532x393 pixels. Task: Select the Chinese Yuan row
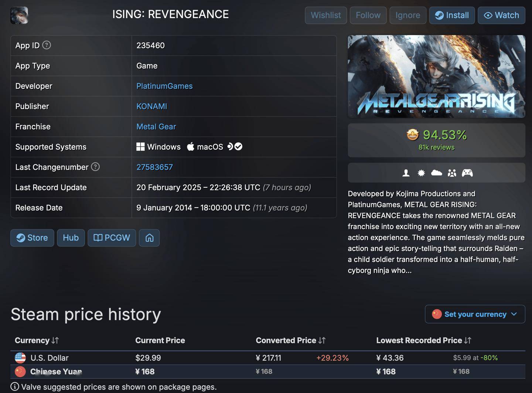pos(268,372)
